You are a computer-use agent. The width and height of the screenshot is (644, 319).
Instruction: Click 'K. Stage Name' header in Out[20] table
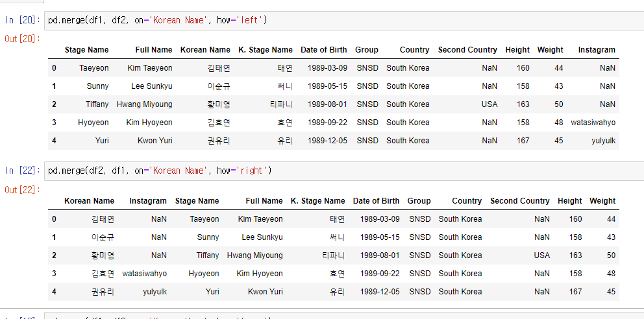click(x=266, y=50)
